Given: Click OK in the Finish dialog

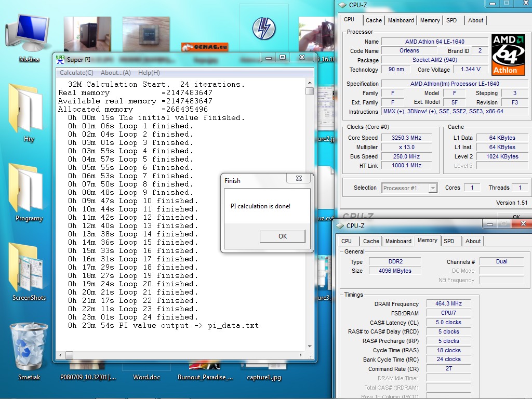Looking at the screenshot, I should 283,236.
